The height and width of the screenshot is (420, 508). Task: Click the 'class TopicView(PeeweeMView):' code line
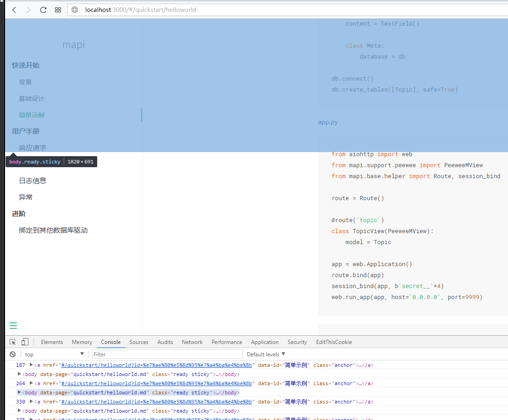pos(382,231)
